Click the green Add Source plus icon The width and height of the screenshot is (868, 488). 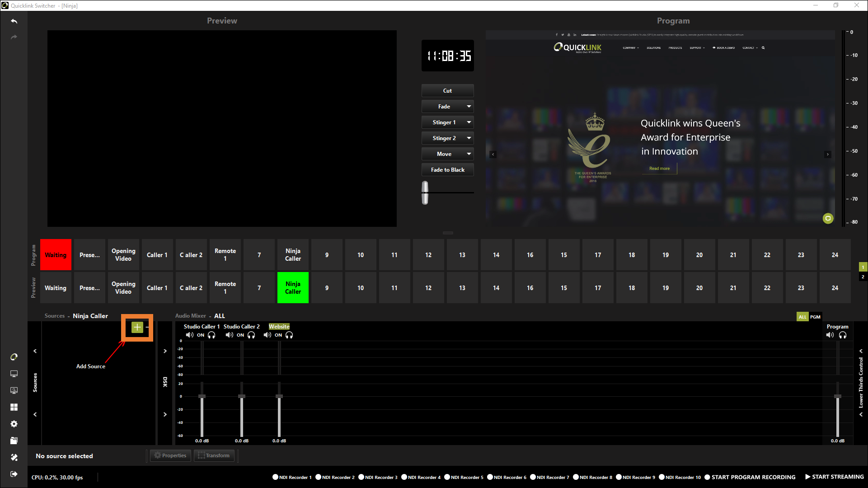[137, 327]
